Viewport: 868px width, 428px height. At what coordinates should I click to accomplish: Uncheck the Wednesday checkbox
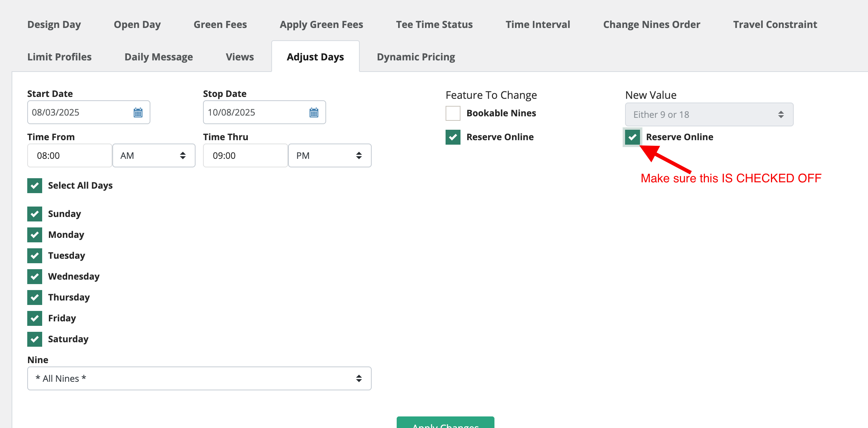click(x=35, y=277)
